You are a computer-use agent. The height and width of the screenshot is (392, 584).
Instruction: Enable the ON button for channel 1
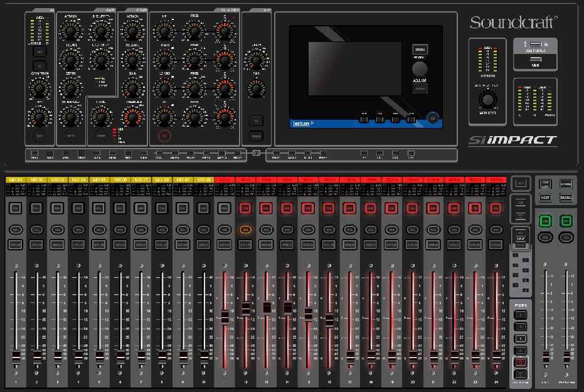point(15,208)
